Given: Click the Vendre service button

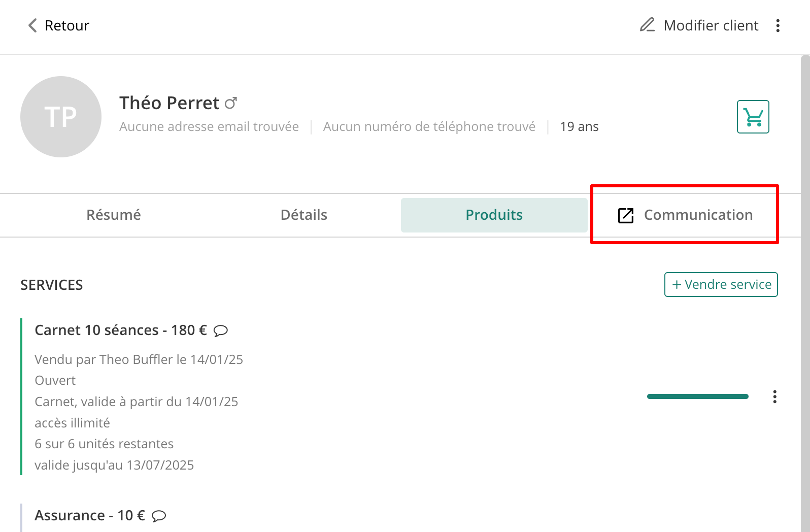Looking at the screenshot, I should tap(721, 284).
